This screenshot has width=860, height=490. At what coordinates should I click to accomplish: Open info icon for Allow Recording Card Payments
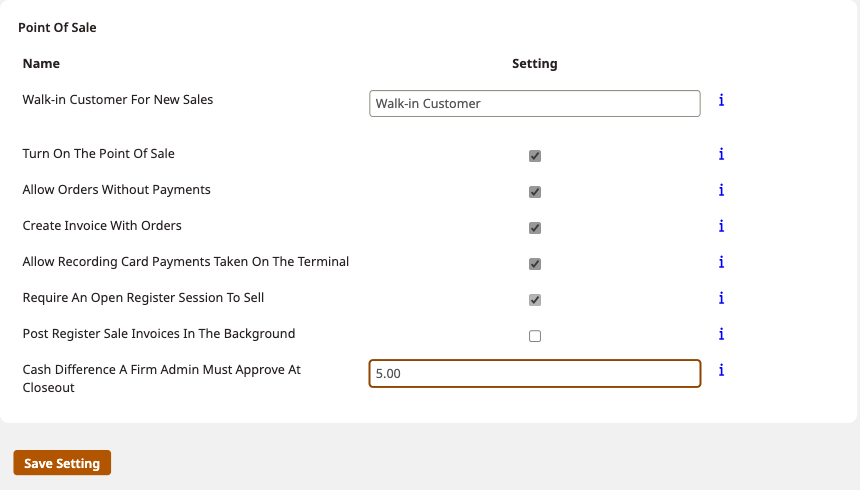coord(721,262)
